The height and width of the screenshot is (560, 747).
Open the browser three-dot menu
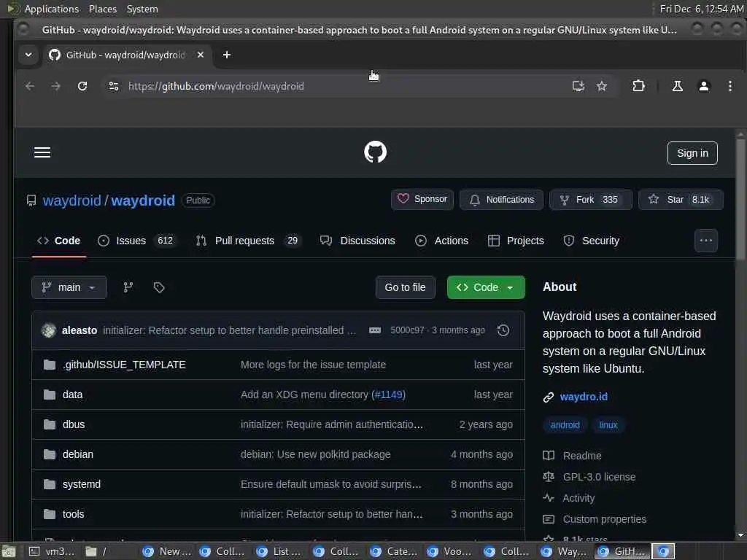click(x=729, y=86)
